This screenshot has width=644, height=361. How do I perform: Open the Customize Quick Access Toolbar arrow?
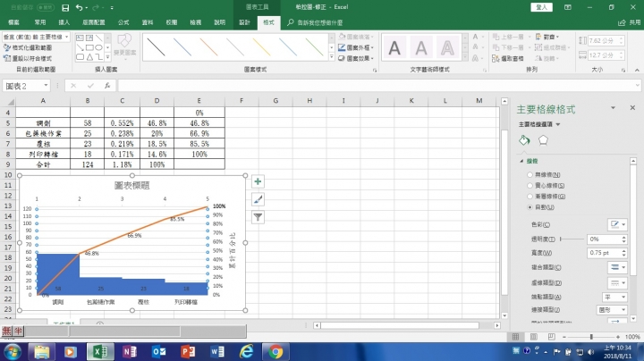(x=112, y=7)
